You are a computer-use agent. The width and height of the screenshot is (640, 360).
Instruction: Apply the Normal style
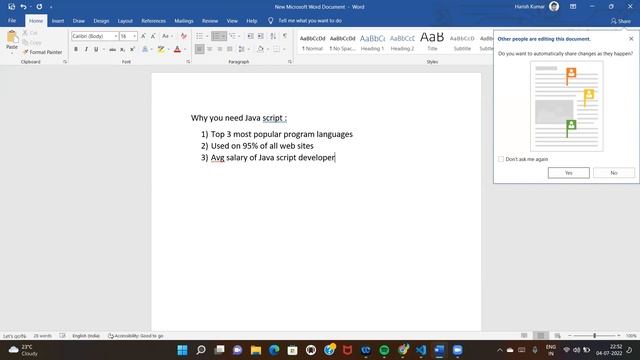[x=312, y=42]
